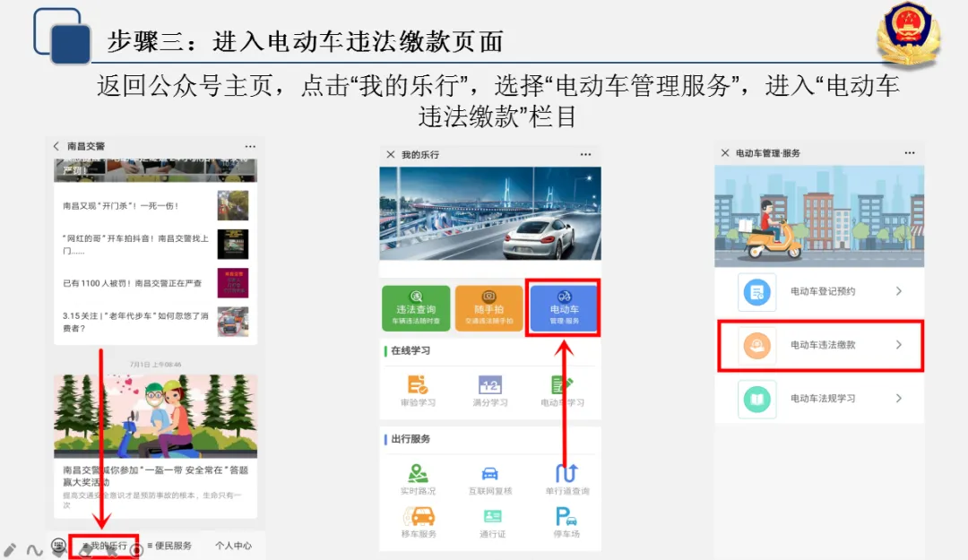This screenshot has height=560, width=968.
Task: Expand 电动车违法缴款 row chevron
Action: coord(899,345)
